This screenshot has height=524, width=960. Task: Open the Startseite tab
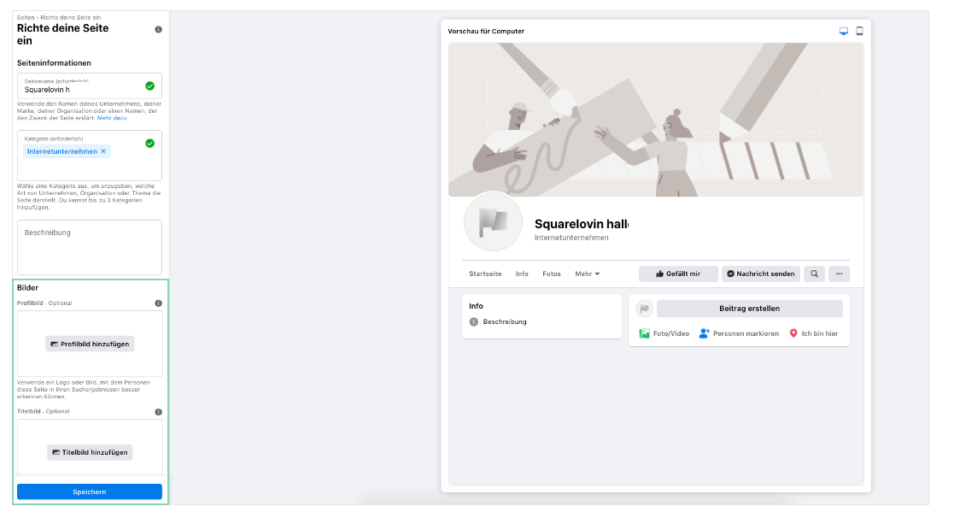[485, 274]
